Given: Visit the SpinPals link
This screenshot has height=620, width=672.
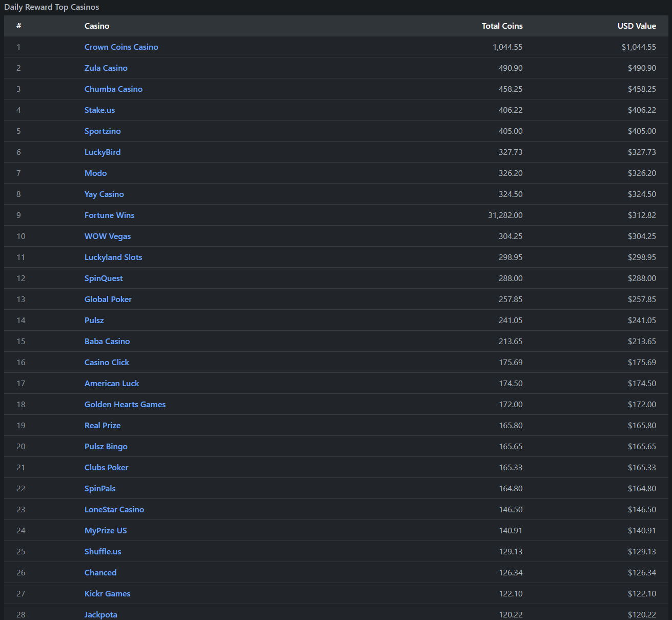Looking at the screenshot, I should pyautogui.click(x=100, y=488).
